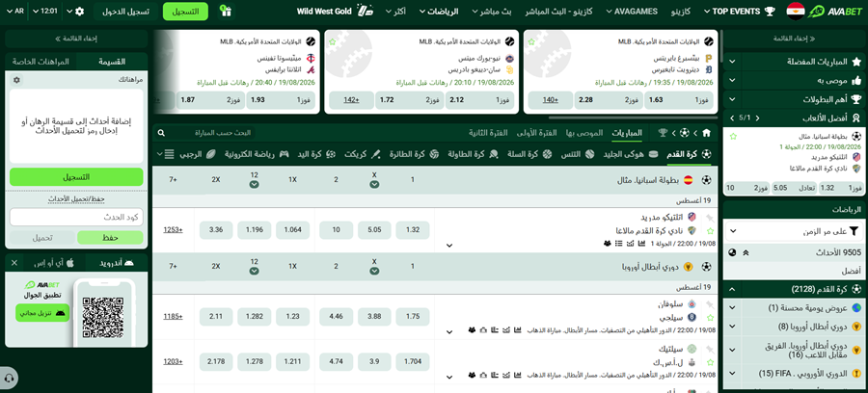
Task: Open the time period filter dropdown
Action: (x=795, y=231)
